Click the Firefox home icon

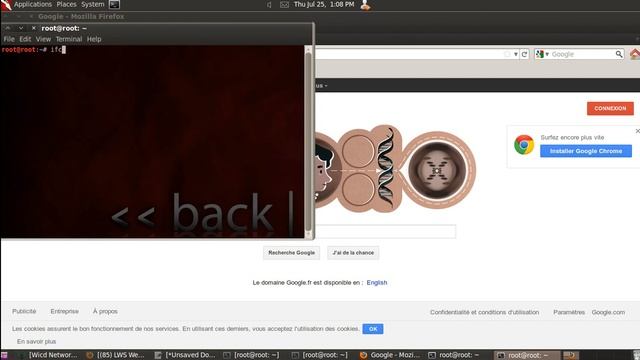point(635,54)
